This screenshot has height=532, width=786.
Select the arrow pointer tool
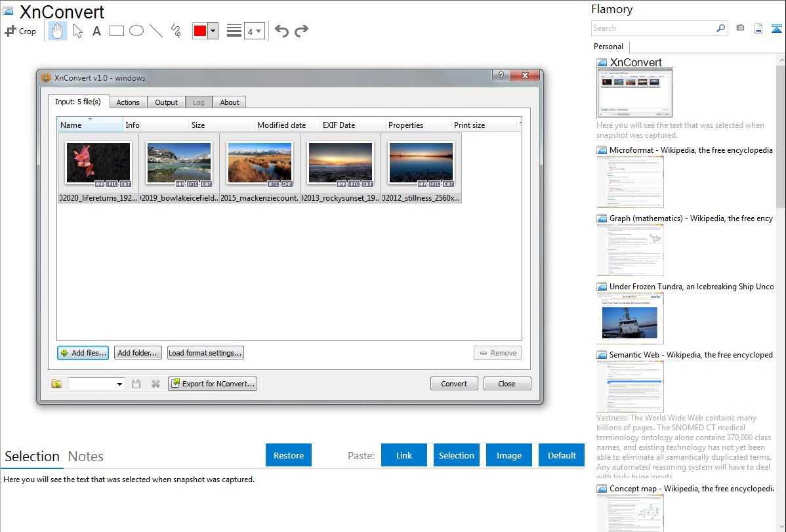pyautogui.click(x=77, y=31)
